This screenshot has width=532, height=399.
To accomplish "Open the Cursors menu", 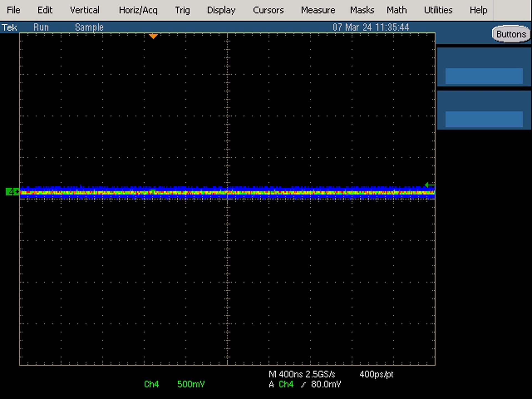I will pos(268,10).
